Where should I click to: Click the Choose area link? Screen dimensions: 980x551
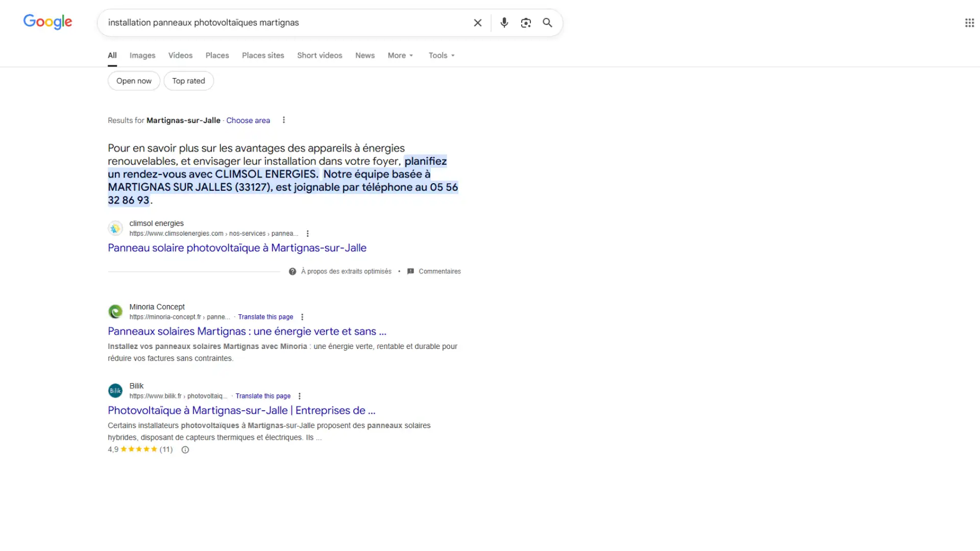coord(248,120)
